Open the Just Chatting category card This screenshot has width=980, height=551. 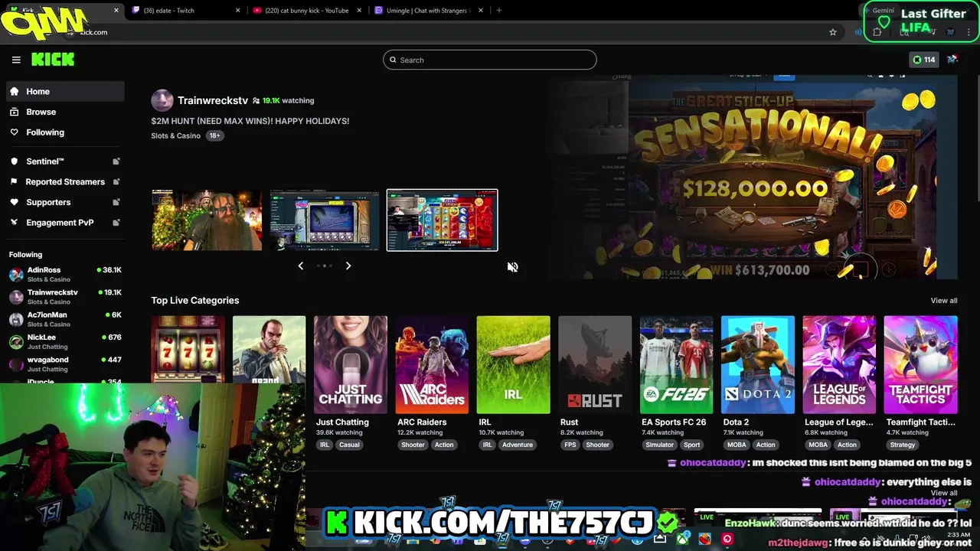[351, 364]
